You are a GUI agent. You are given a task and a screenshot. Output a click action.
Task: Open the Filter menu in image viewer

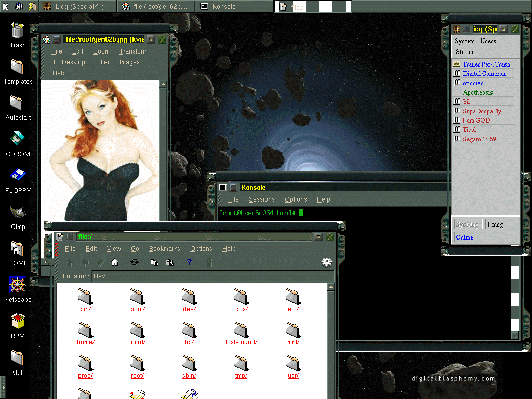[102, 62]
